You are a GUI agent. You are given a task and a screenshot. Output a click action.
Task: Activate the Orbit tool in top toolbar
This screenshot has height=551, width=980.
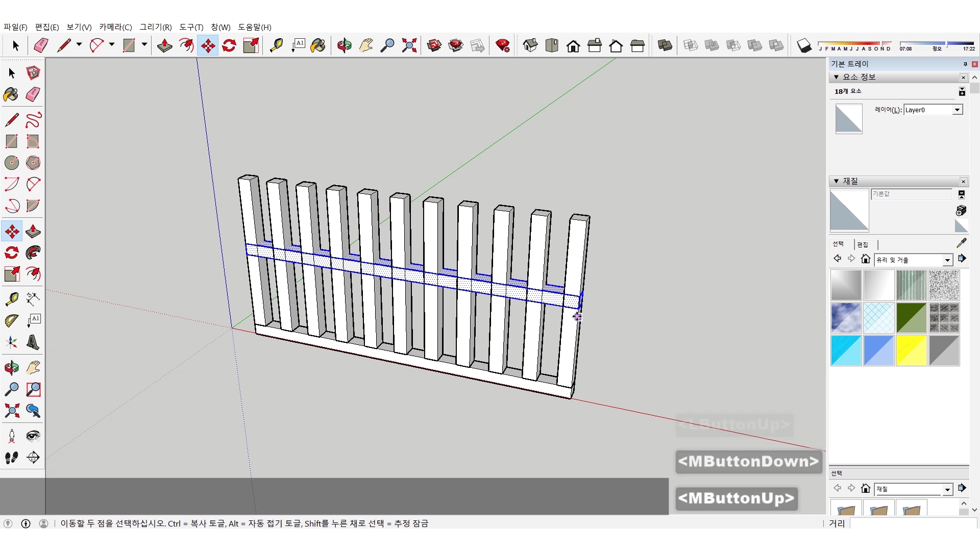344,45
